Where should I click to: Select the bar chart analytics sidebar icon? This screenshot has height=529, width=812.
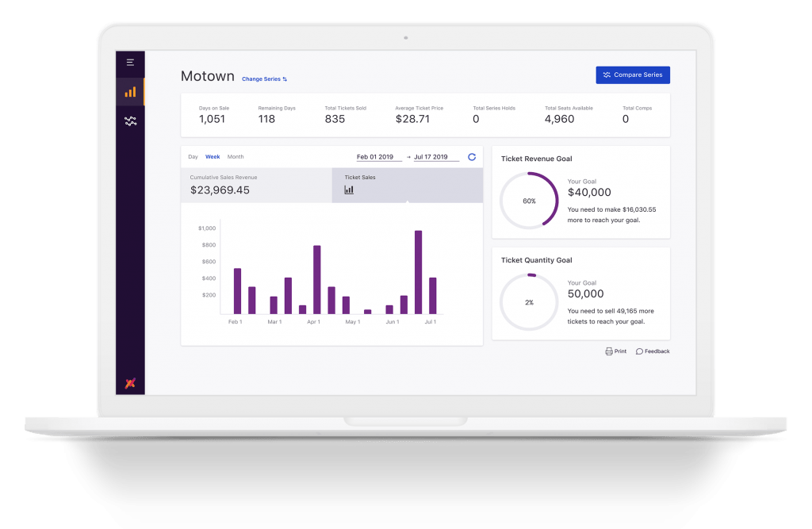pos(129,91)
